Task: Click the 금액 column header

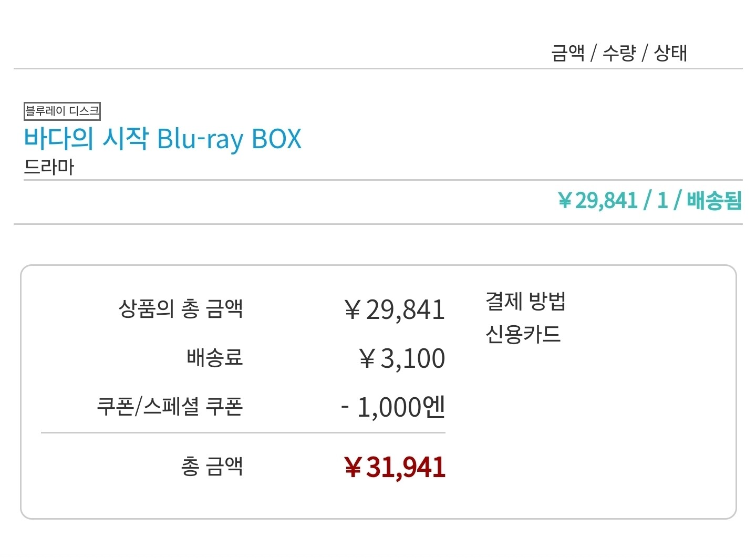Action: pos(567,53)
